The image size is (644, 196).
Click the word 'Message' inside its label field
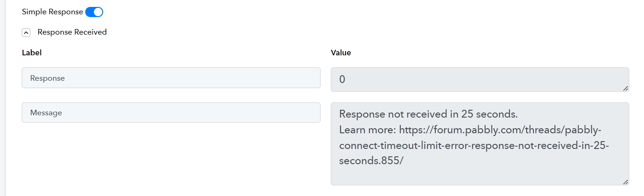[x=46, y=113]
